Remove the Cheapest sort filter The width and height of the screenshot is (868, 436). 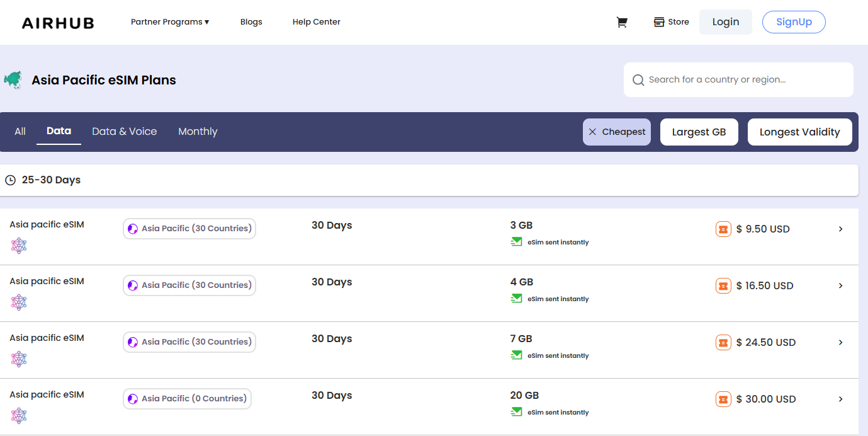592,132
